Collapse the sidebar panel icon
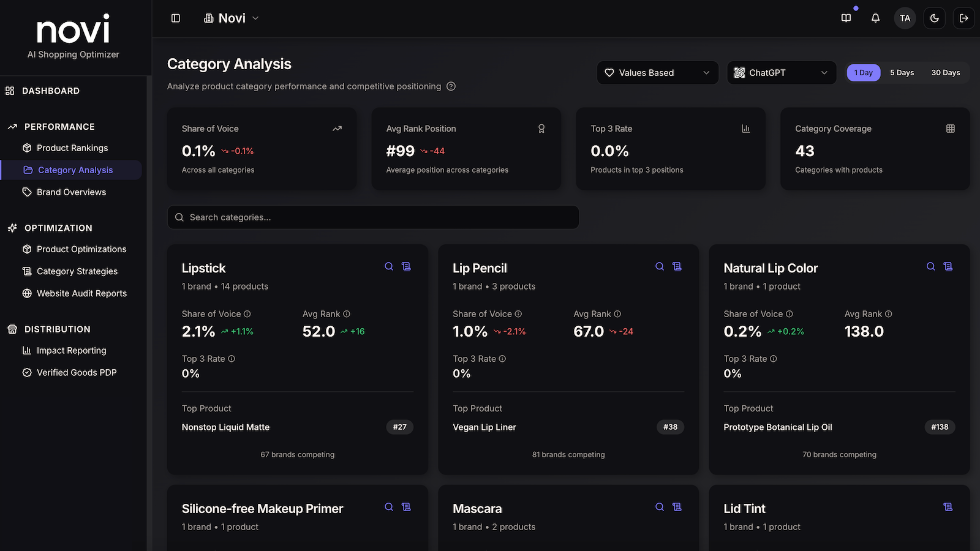 (176, 18)
